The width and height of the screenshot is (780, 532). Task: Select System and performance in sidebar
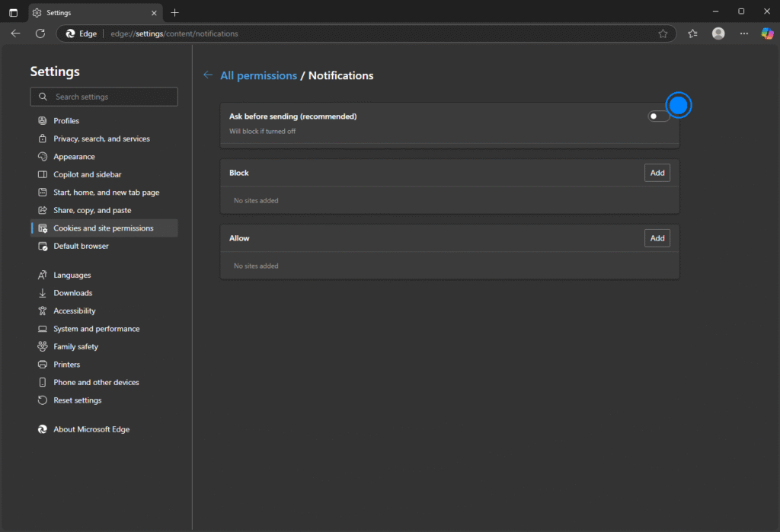click(96, 329)
